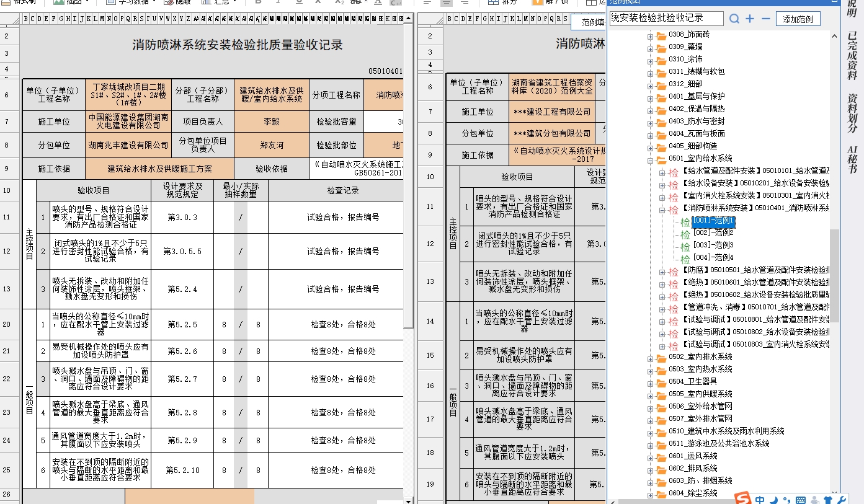Select 【试验与调试】05010803 tree entry

(755, 345)
